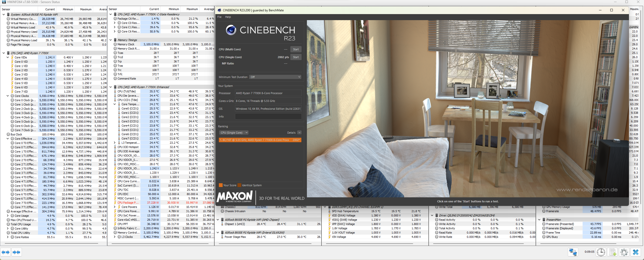Click circle icon next to Framerate (Presented)
The height and width of the screenshot is (260, 644).
coord(544,224)
